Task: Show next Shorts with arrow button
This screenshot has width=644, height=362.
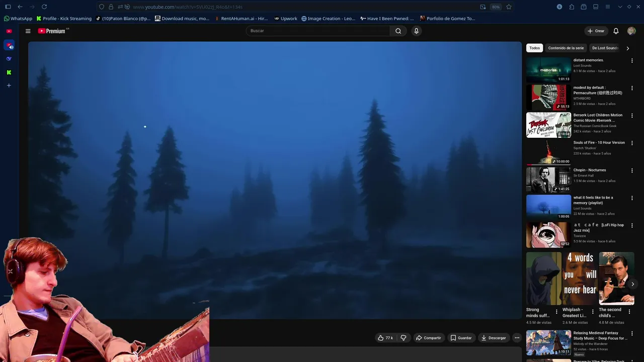Action: (x=632, y=284)
